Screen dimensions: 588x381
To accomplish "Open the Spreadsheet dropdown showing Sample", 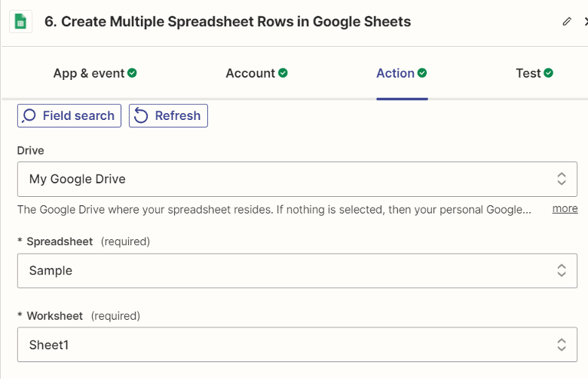I will (297, 271).
